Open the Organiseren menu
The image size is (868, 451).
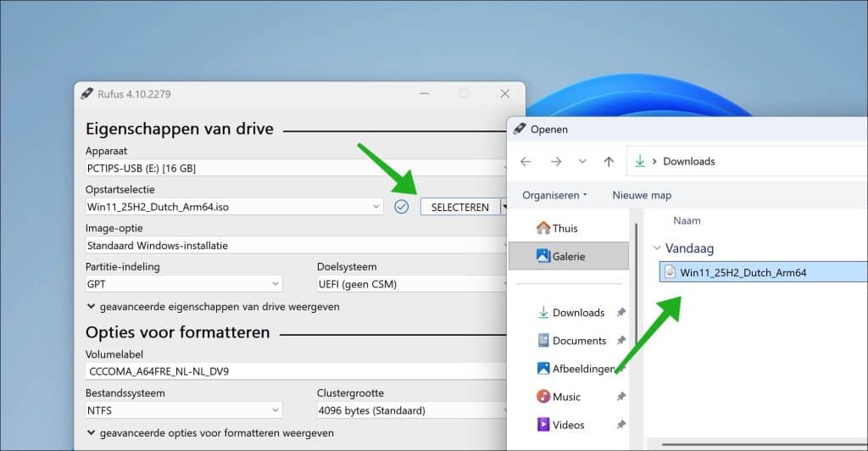(554, 195)
